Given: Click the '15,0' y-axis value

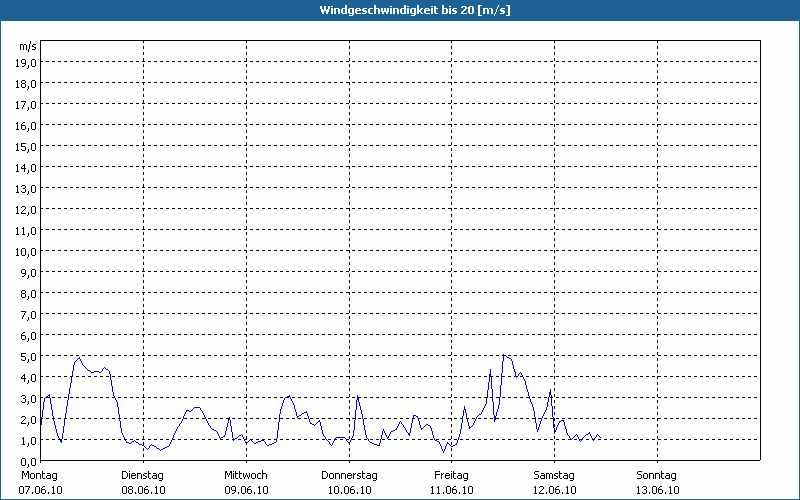Looking at the screenshot, I should coord(26,147).
